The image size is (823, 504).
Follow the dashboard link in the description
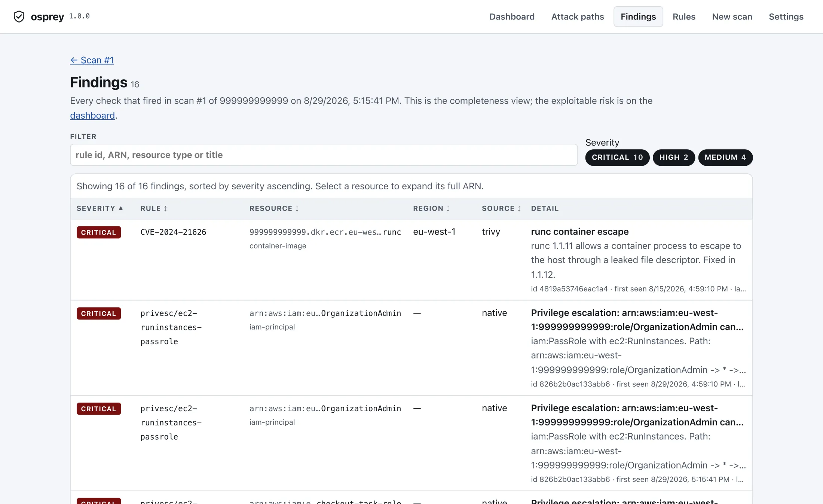pyautogui.click(x=92, y=115)
